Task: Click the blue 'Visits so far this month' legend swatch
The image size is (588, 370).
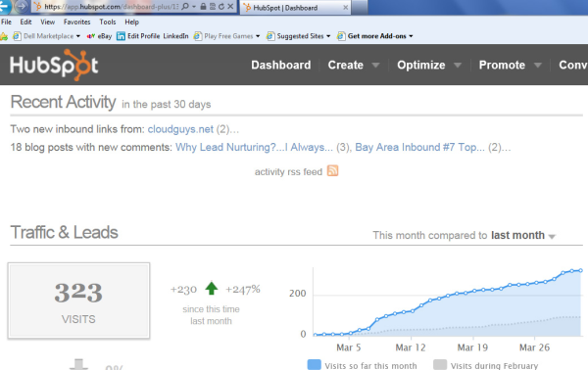Action: point(314,364)
